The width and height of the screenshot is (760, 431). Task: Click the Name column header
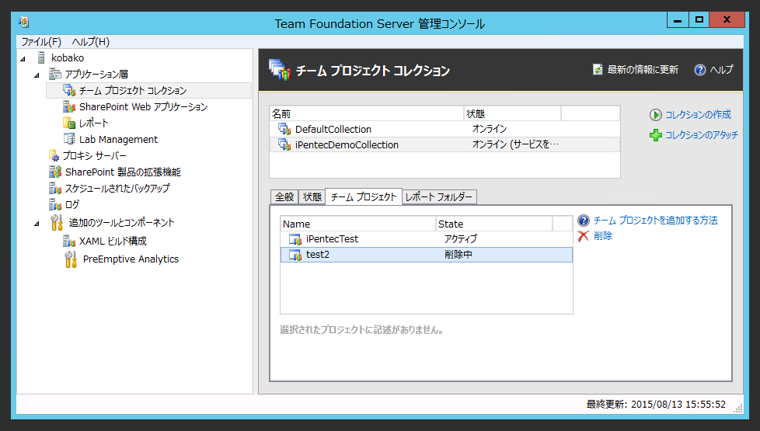click(358, 224)
